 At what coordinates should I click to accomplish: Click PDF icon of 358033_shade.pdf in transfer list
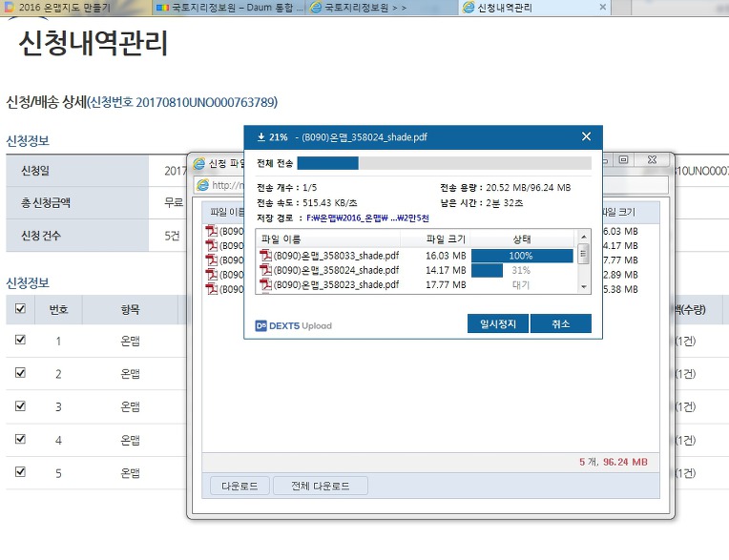(x=266, y=255)
